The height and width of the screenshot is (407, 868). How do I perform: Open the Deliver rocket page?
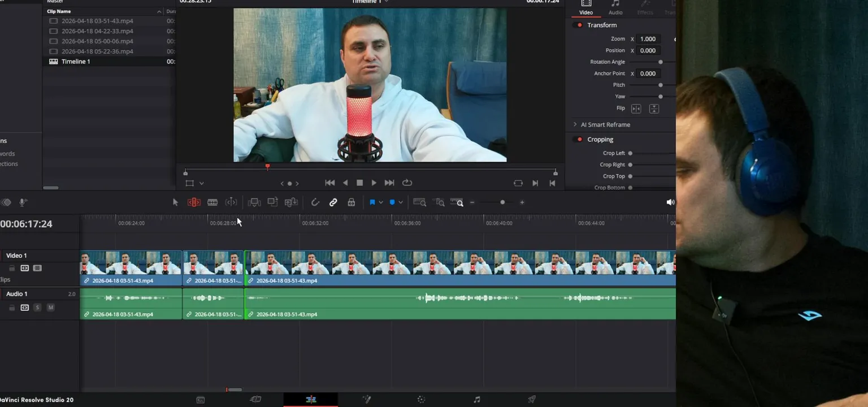click(x=532, y=400)
